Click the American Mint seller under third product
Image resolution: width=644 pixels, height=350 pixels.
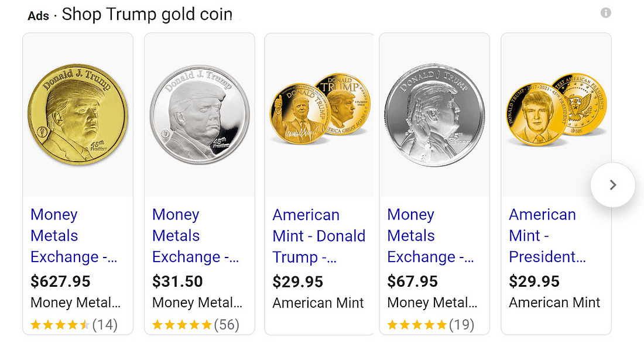click(318, 303)
